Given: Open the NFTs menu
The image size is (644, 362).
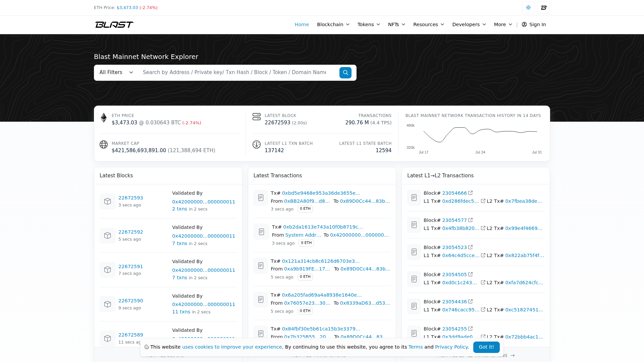Looking at the screenshot, I should point(396,24).
